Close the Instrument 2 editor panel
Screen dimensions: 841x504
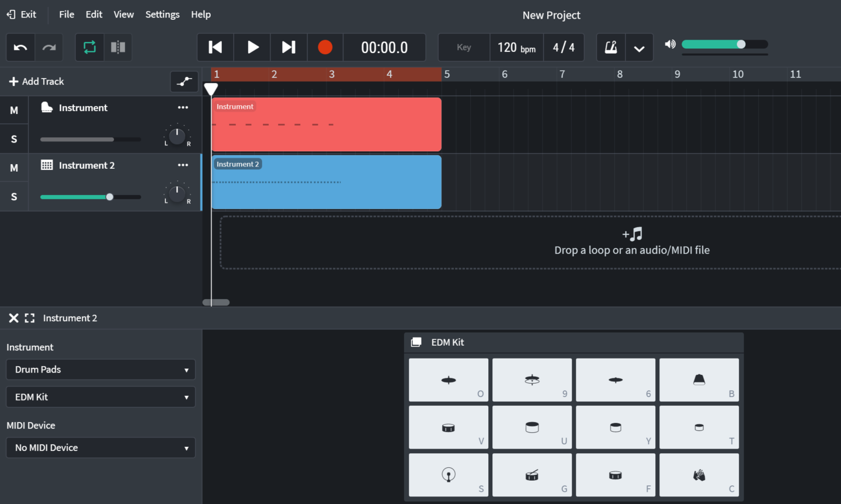point(13,318)
